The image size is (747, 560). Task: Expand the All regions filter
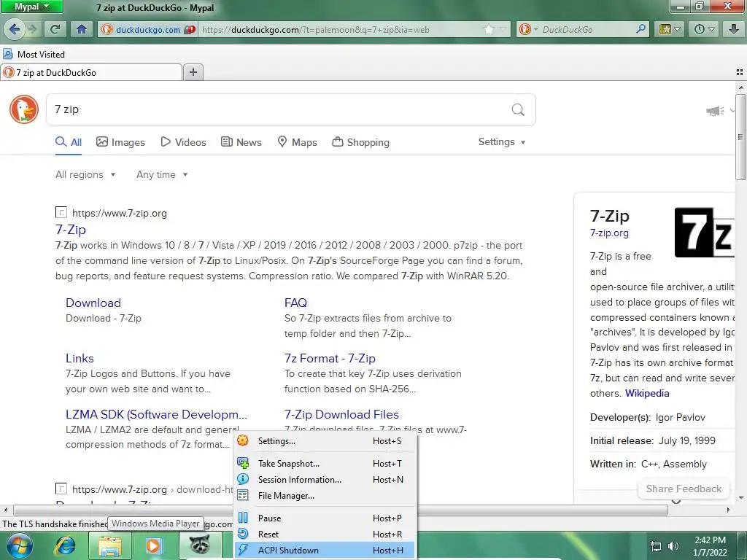pyautogui.click(x=85, y=174)
